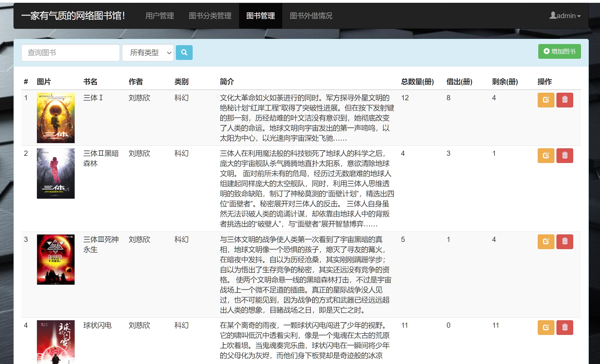The width and height of the screenshot is (600, 364).
Task: Switch to 图书外借情况 page
Action: click(x=311, y=16)
